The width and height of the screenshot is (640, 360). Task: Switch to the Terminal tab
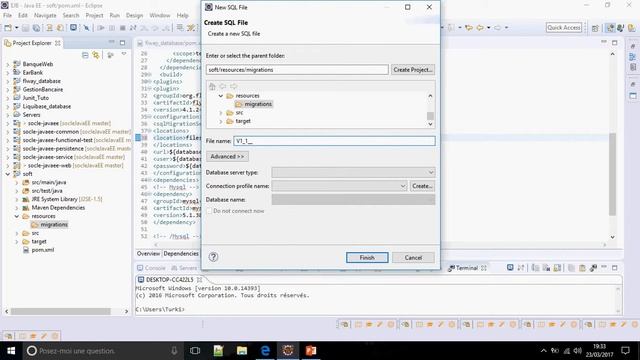pyautogui.click(x=467, y=268)
